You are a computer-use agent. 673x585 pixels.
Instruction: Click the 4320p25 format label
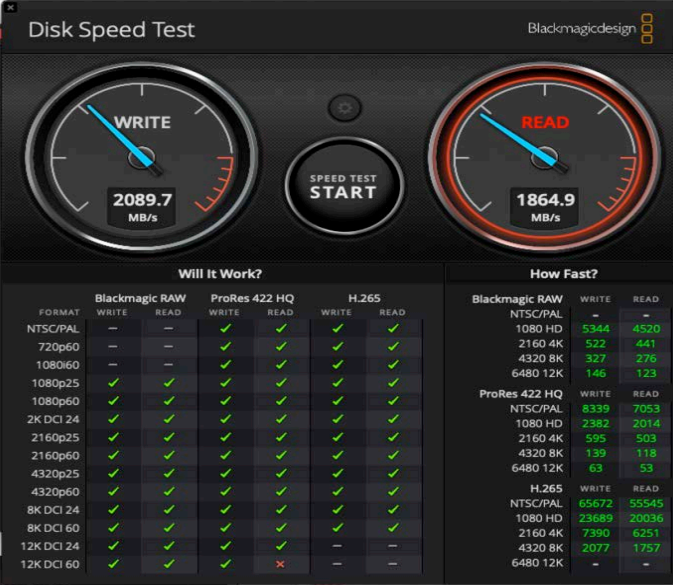pyautogui.click(x=55, y=474)
